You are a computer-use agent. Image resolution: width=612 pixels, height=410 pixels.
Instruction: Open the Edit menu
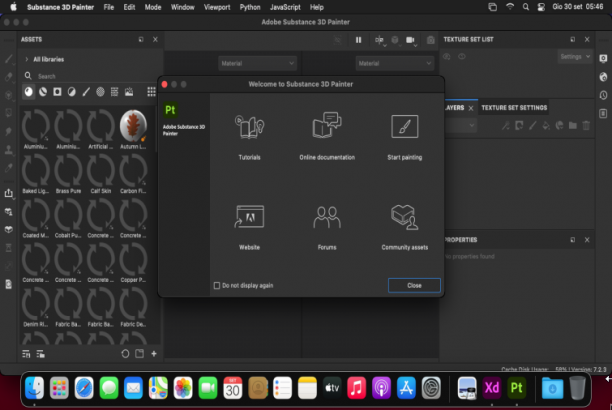coord(129,7)
